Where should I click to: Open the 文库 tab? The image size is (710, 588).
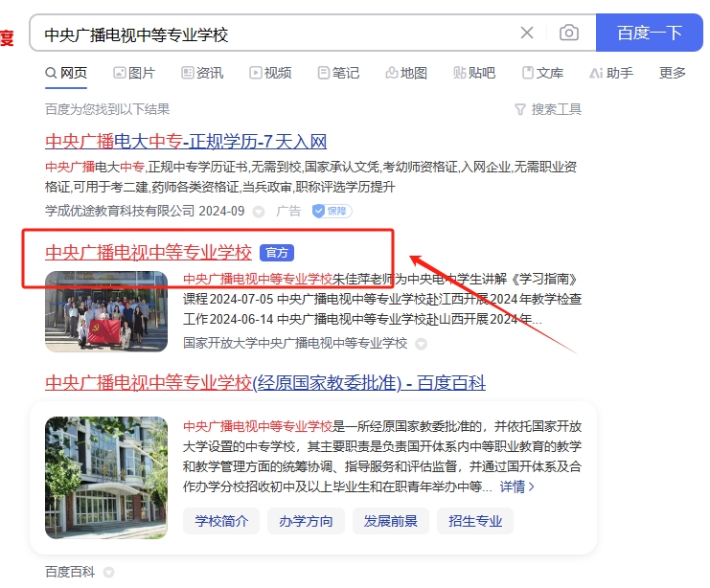click(x=542, y=73)
